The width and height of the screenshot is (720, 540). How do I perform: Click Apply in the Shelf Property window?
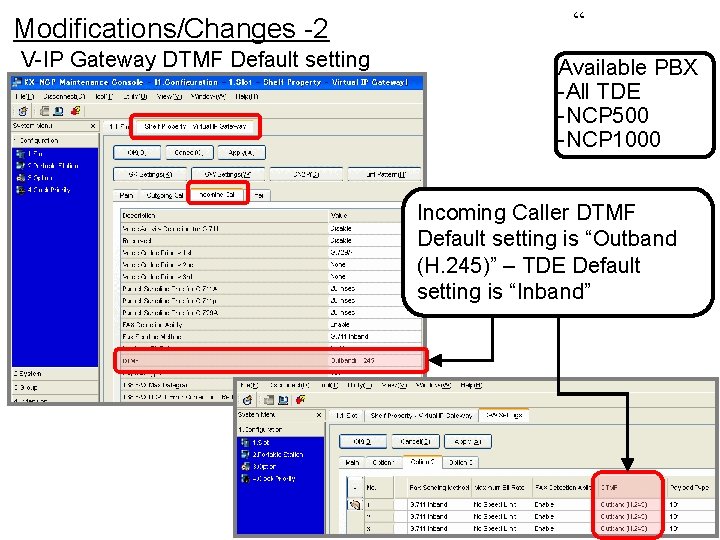coord(242,152)
